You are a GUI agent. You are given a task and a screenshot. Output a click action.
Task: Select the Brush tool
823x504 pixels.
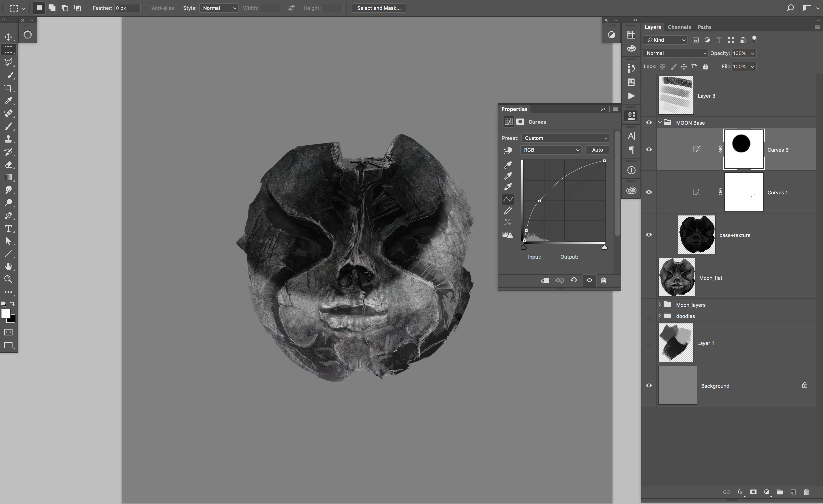[9, 126]
